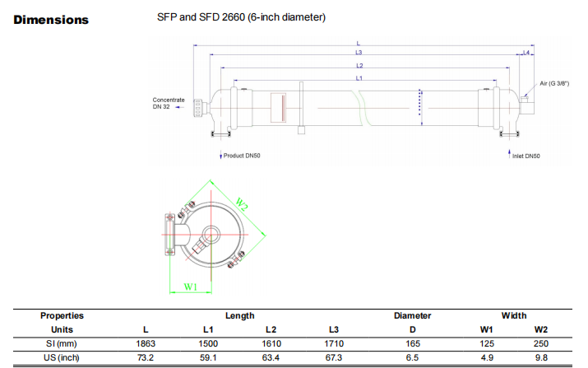The height and width of the screenshot is (368, 588).
Task: Click the 'D' column header in the table
Action: coord(413,329)
